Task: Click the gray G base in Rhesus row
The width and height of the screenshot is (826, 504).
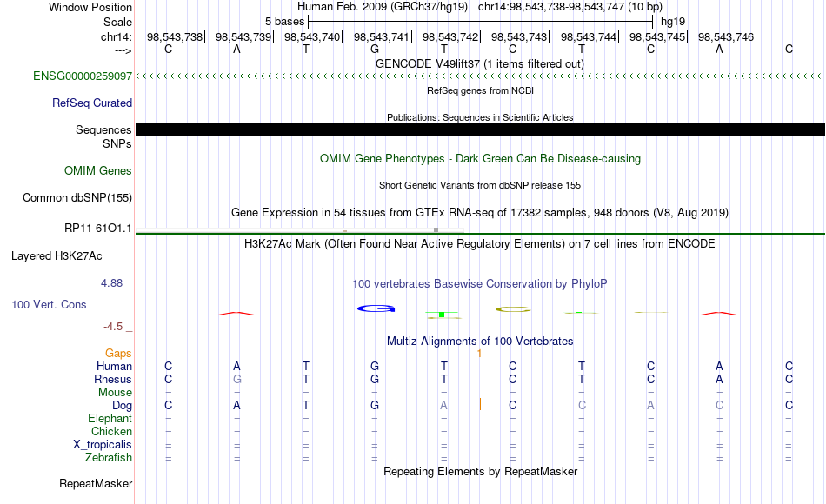Action: point(237,379)
